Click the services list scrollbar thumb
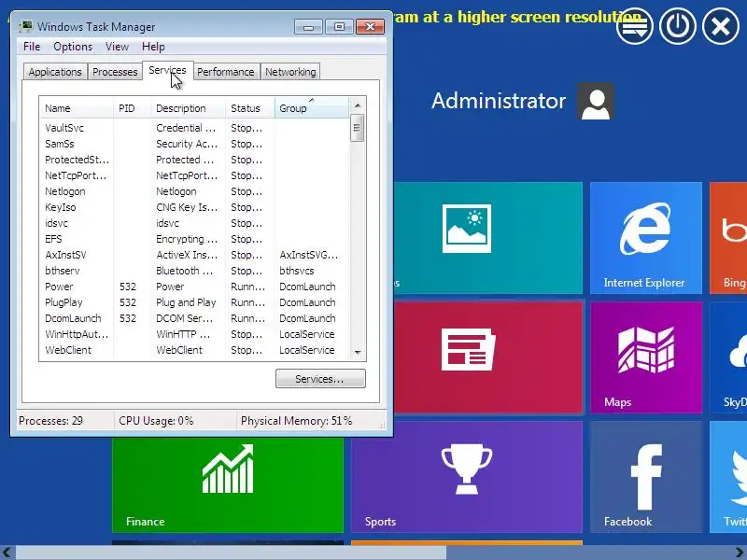The width and height of the screenshot is (747, 560). [x=358, y=128]
